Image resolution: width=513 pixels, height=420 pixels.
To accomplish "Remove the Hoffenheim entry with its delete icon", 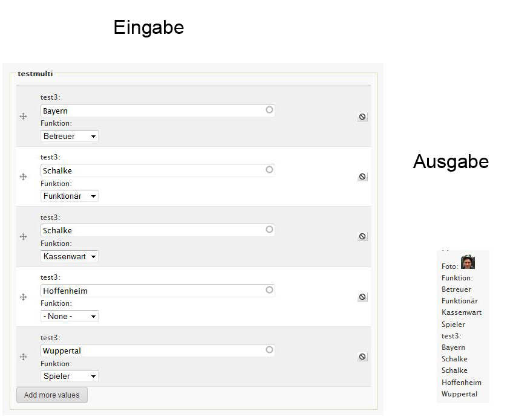I will point(362,297).
